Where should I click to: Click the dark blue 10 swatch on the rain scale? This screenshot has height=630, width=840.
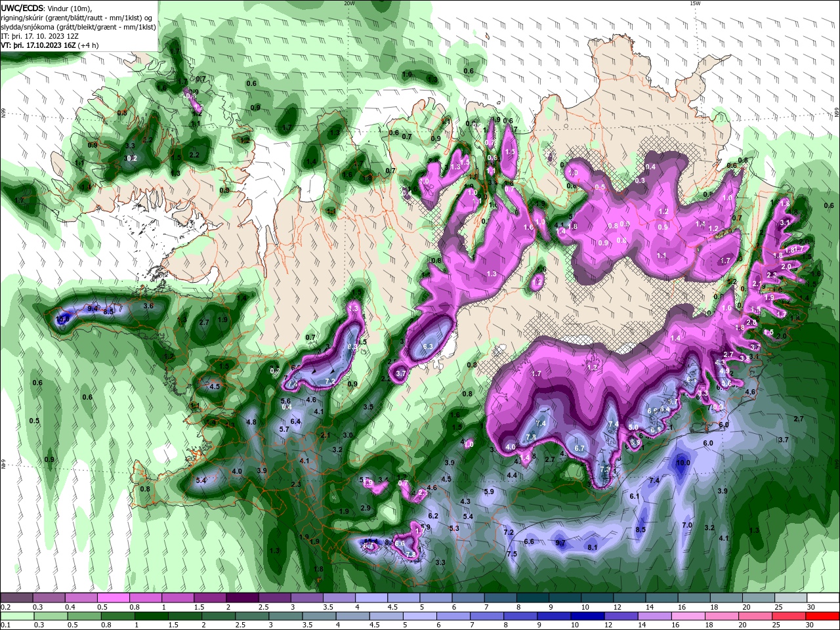coord(586,616)
